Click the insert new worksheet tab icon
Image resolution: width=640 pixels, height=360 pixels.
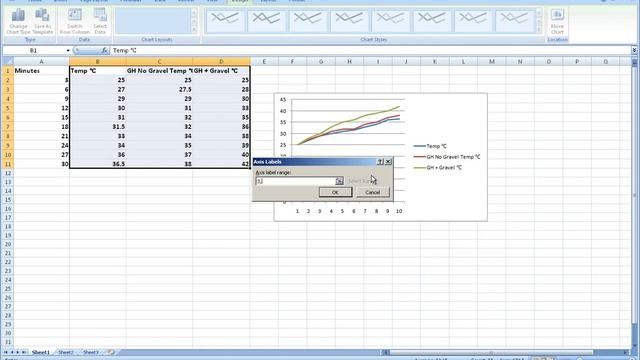[x=111, y=352]
